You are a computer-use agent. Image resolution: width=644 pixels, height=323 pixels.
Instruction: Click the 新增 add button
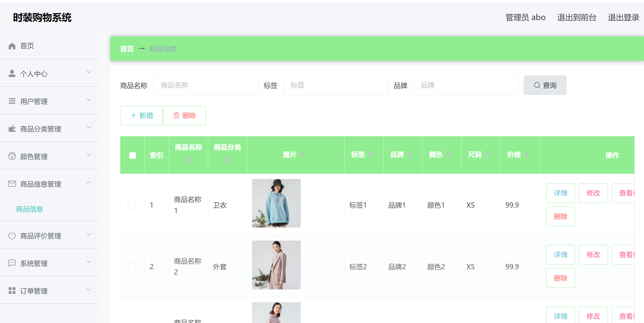pos(141,115)
